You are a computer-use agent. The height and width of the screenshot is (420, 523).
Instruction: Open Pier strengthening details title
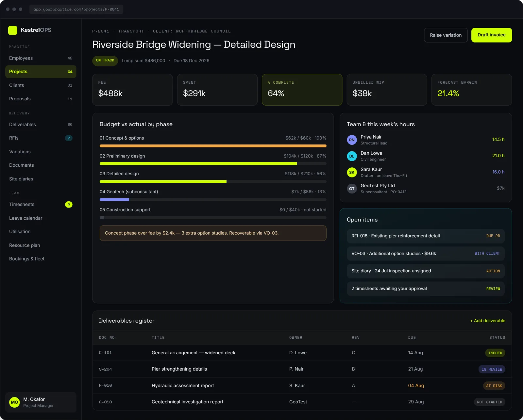(179, 369)
